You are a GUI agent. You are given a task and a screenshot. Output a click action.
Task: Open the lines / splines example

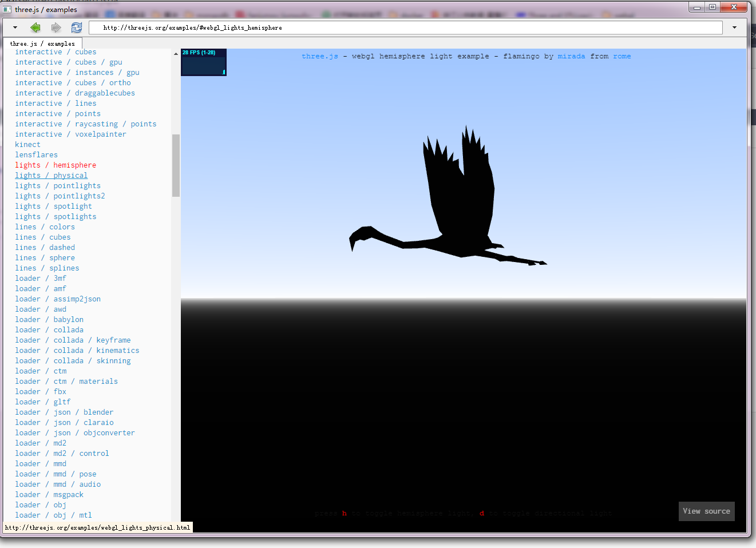(47, 268)
